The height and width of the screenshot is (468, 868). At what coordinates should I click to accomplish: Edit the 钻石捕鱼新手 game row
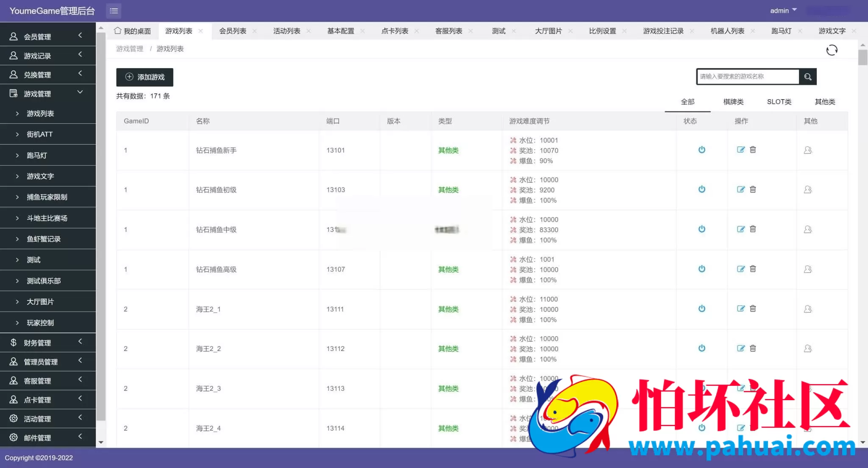740,150
